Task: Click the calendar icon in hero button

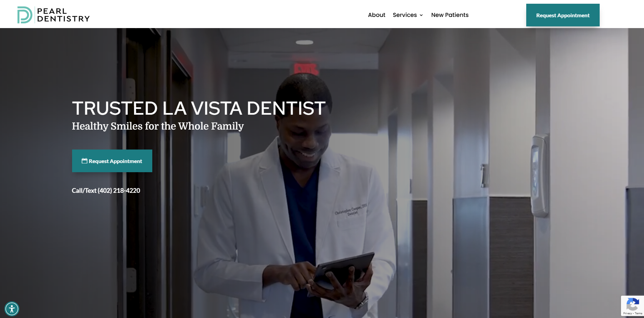Action: click(85, 161)
